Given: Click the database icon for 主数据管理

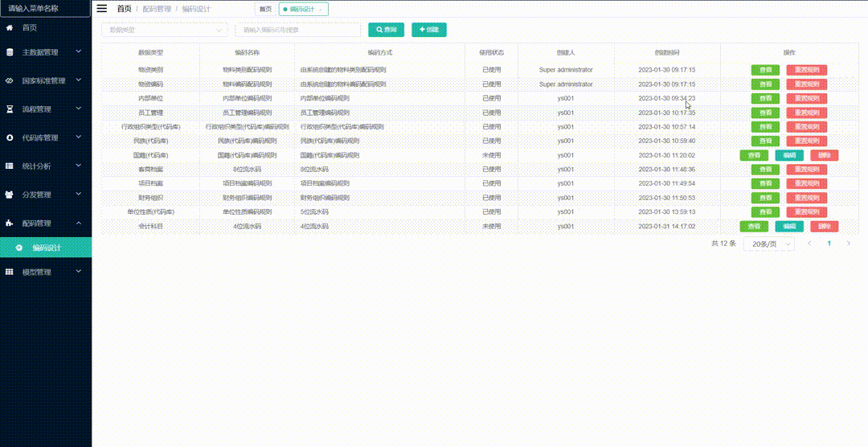Looking at the screenshot, I should pyautogui.click(x=10, y=52).
